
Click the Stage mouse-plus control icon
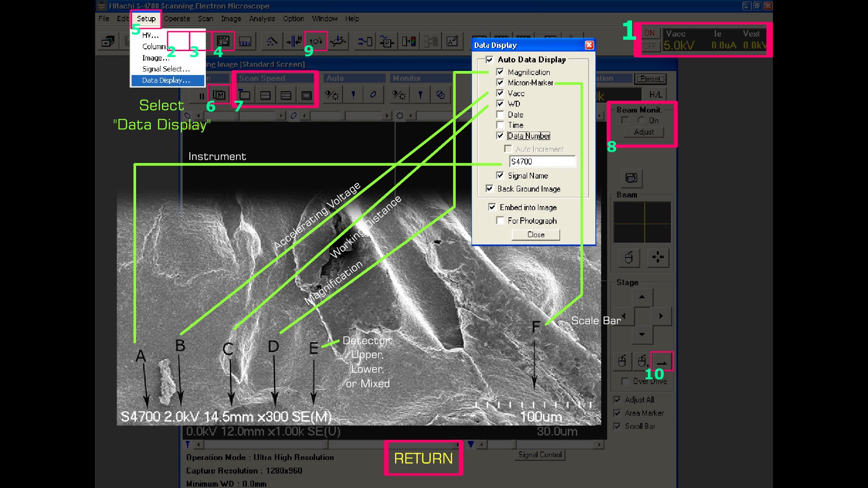tap(642, 361)
